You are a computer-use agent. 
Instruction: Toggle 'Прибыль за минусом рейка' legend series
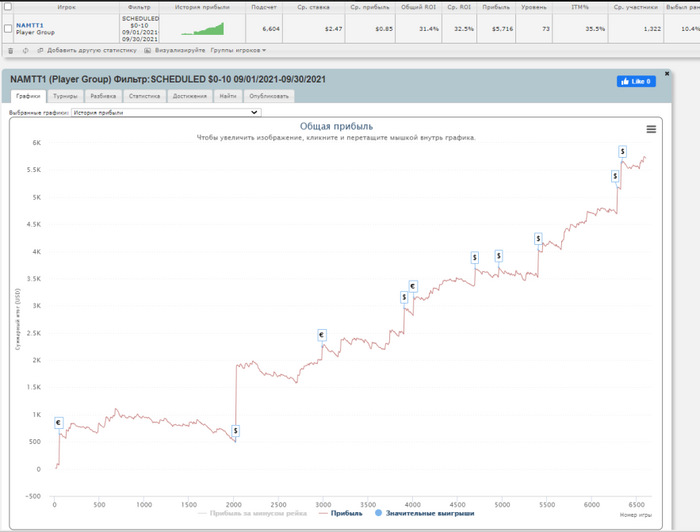pyautogui.click(x=252, y=513)
